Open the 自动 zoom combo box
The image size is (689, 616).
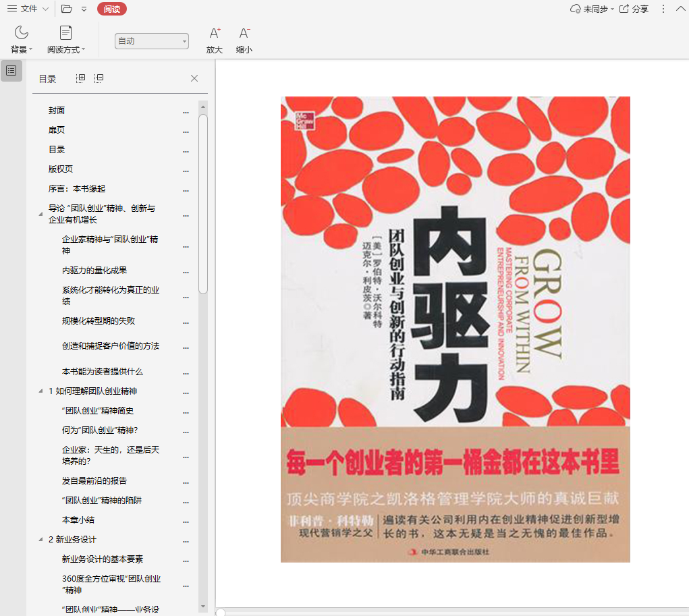[x=152, y=41]
